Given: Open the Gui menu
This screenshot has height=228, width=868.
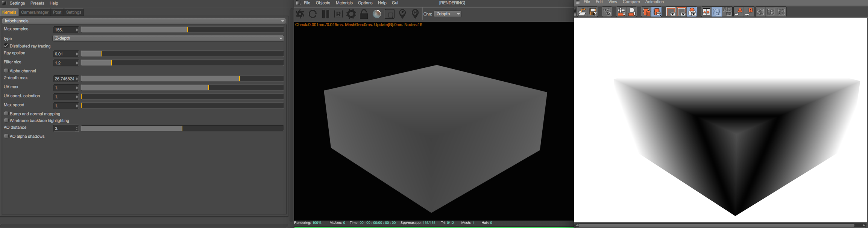Looking at the screenshot, I should tap(395, 3).
